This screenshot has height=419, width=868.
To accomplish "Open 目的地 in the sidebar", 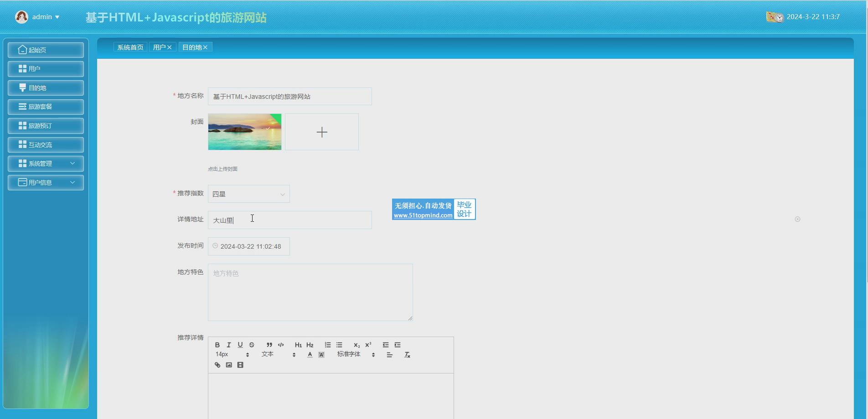I will pyautogui.click(x=46, y=88).
